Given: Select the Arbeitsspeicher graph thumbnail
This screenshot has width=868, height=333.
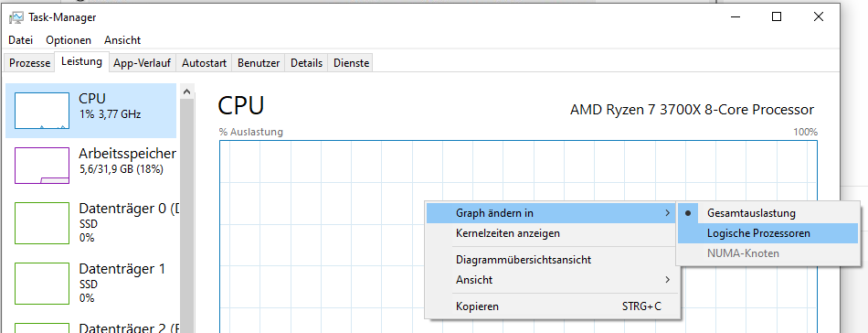Looking at the screenshot, I should tap(42, 165).
